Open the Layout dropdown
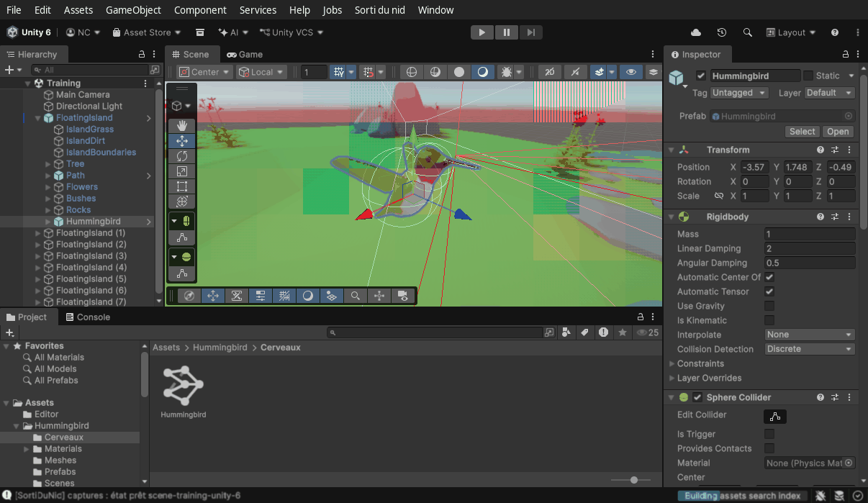Viewport: 868px width, 503px height. (791, 32)
